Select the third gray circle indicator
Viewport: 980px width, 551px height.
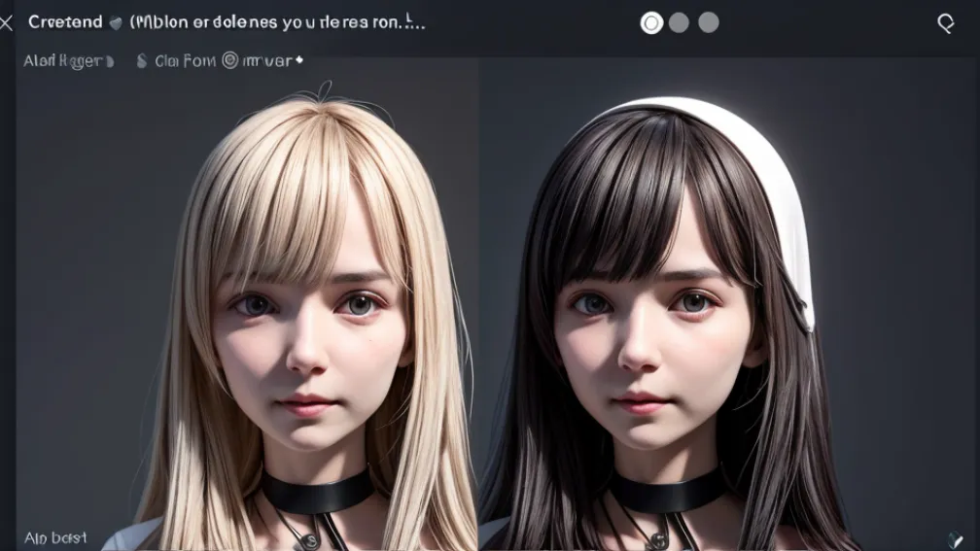(709, 22)
